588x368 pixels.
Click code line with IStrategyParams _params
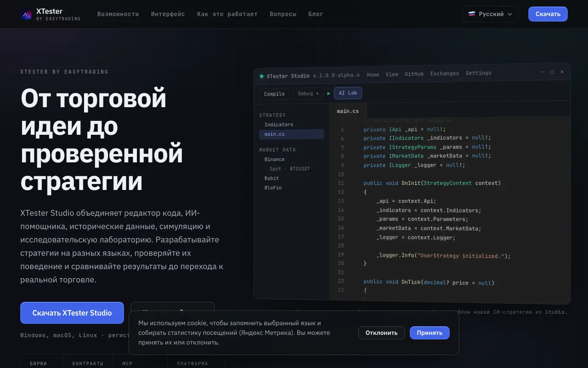[427, 147]
